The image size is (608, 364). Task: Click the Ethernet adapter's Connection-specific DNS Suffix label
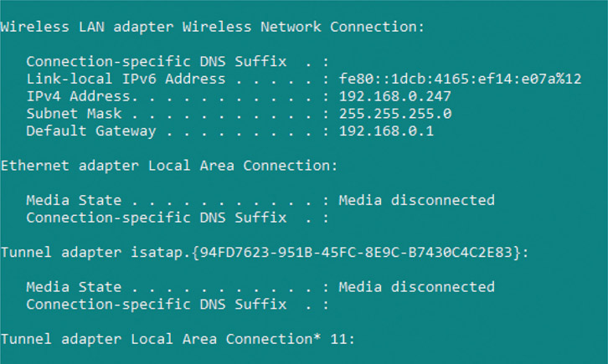click(x=156, y=218)
